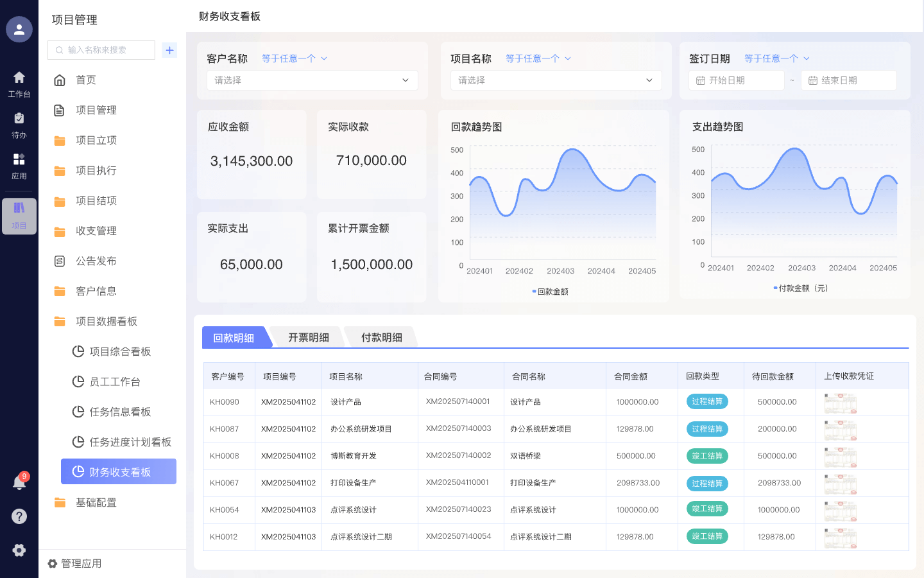Click the blue plus add button
924x578 pixels.
(169, 50)
